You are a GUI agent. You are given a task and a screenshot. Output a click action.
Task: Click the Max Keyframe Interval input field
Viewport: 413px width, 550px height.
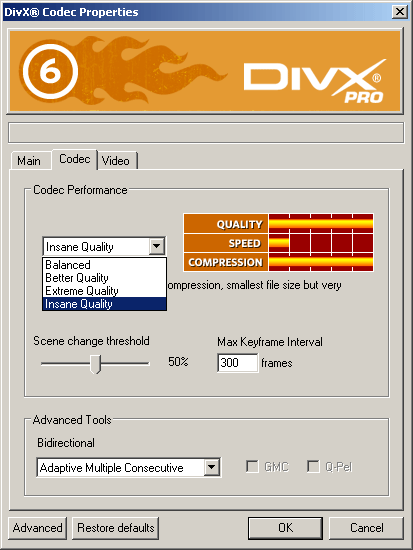(238, 363)
